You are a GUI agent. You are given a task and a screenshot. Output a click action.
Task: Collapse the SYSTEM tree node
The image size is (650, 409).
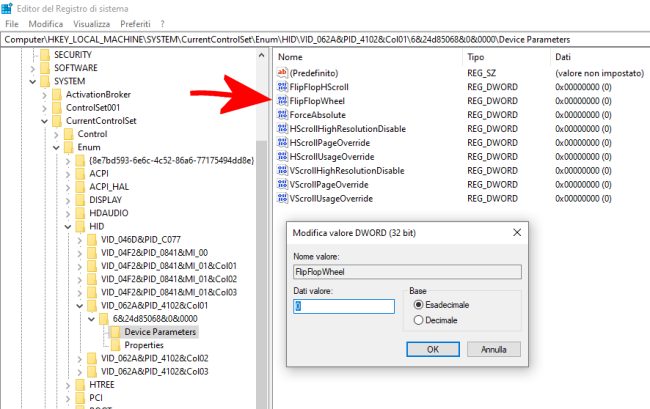pos(33,82)
